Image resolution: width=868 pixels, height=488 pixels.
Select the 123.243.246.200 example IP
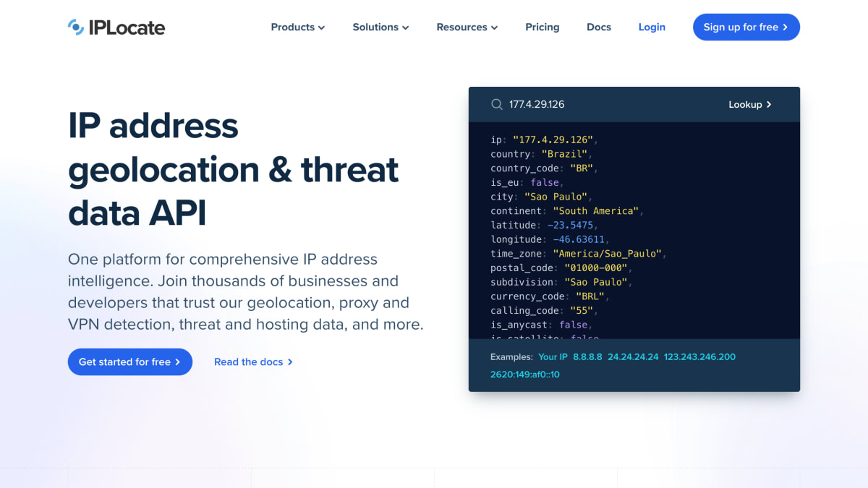coord(699,357)
